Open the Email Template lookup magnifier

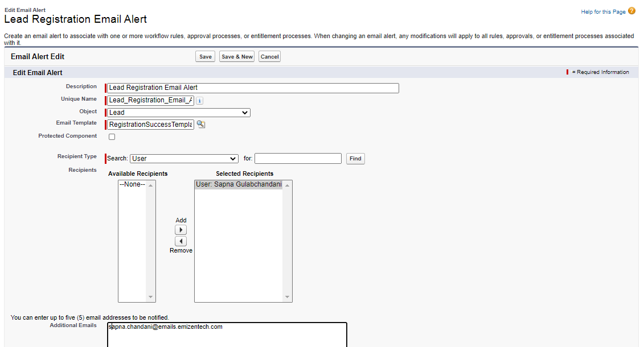point(200,123)
